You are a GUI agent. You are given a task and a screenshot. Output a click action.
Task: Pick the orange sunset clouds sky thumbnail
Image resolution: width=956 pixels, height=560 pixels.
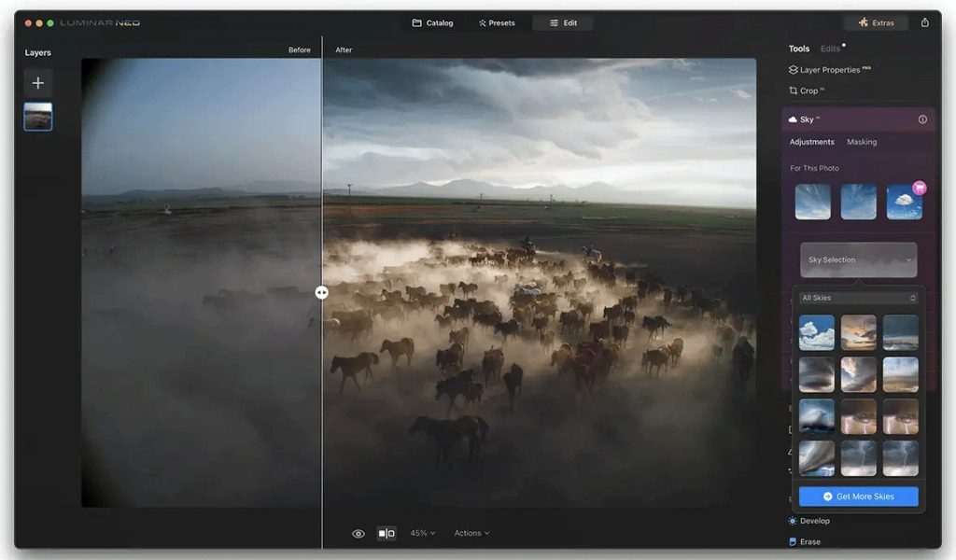(x=859, y=332)
